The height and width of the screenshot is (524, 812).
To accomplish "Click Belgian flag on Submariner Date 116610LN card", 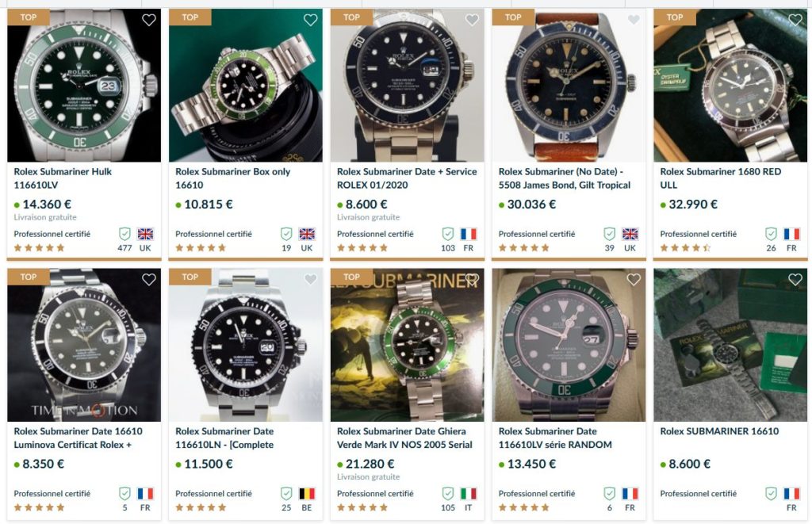I will pyautogui.click(x=307, y=493).
